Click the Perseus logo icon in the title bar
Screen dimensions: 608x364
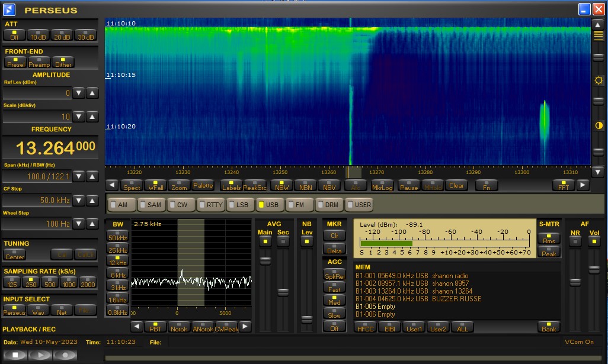click(x=9, y=9)
